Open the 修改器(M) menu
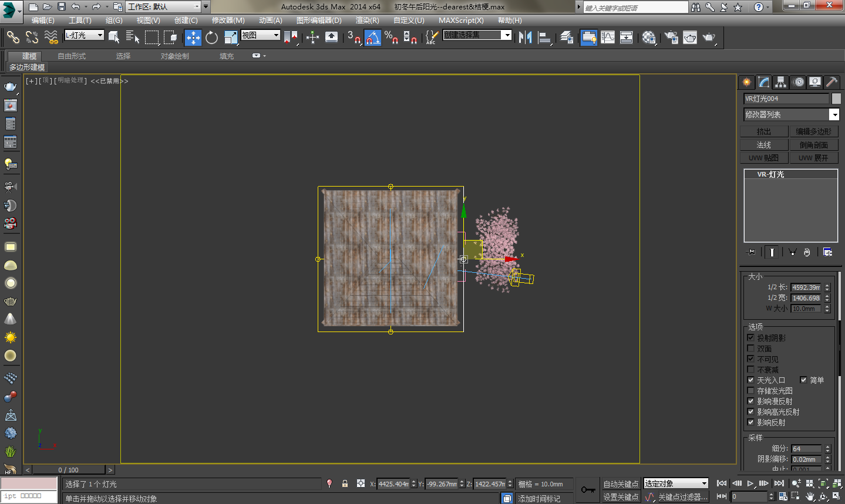The width and height of the screenshot is (845, 504). [228, 21]
